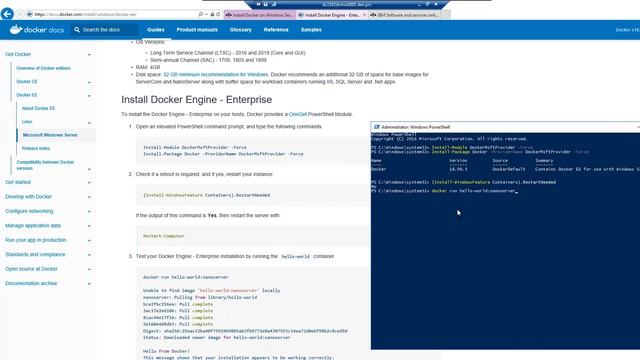640x360 pixels.
Task: Open the Glossary nav item
Action: coord(240,30)
